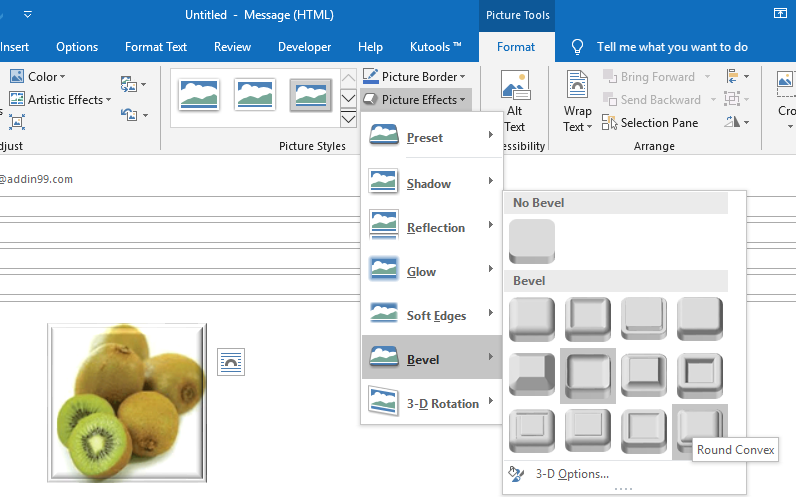The height and width of the screenshot is (497, 796).
Task: Select the Bevel menu item
Action: click(x=432, y=357)
